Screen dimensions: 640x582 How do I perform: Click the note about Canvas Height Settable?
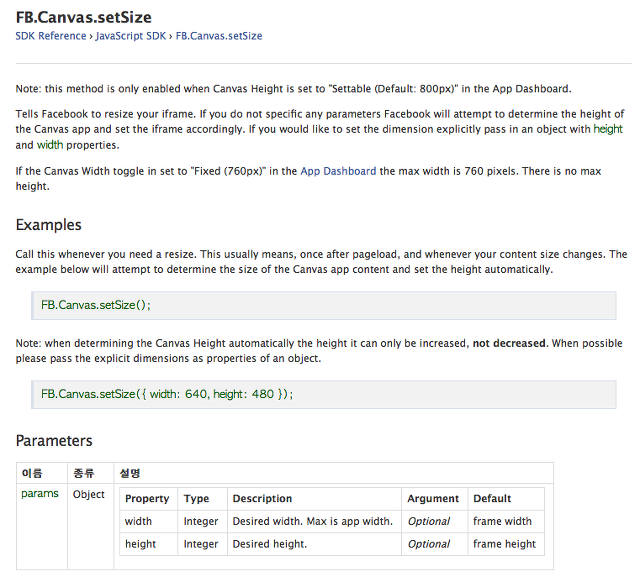[x=293, y=89]
